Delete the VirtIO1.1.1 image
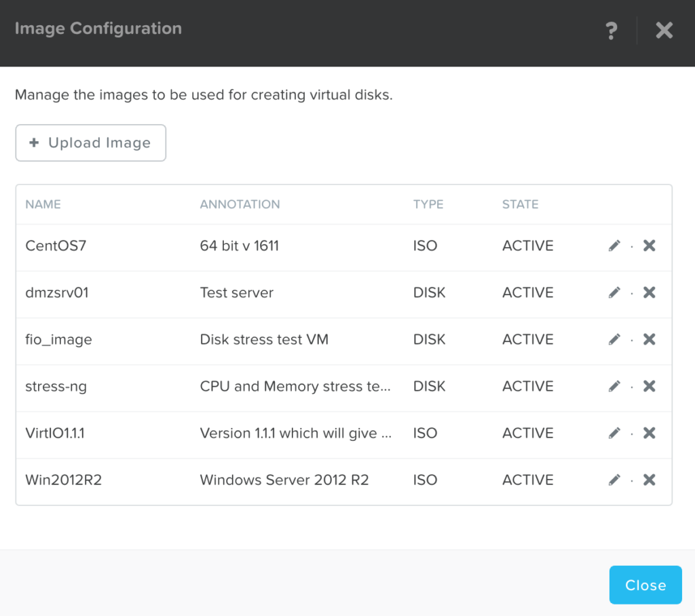 pyautogui.click(x=649, y=433)
